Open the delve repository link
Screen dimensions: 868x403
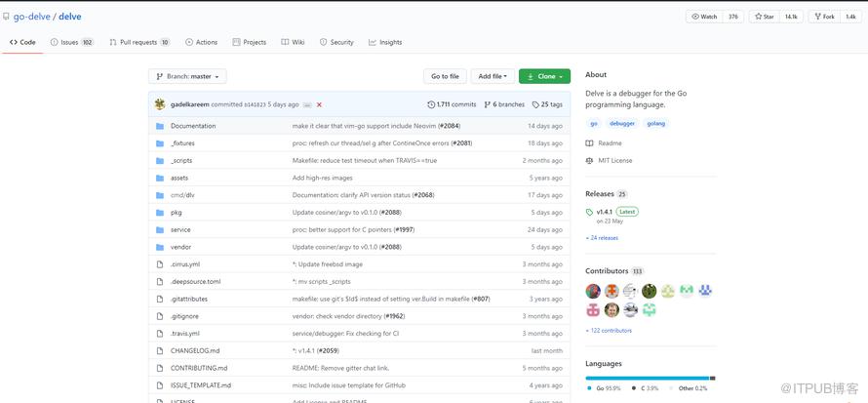(x=70, y=17)
